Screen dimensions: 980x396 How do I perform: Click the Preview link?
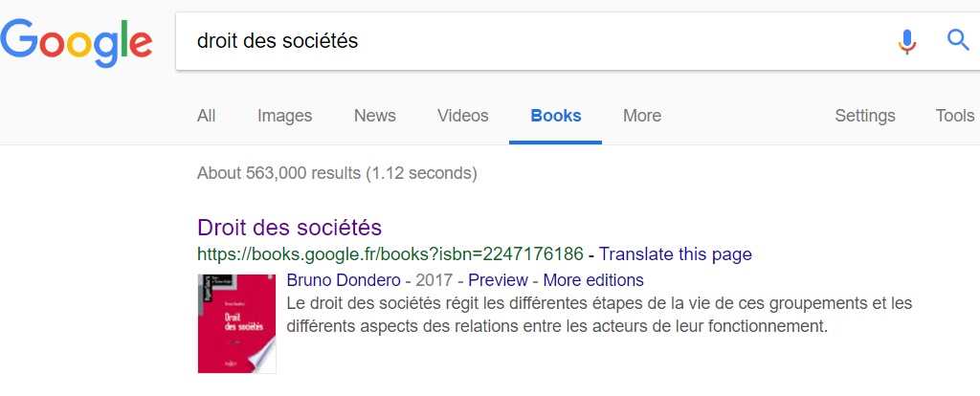[x=498, y=279]
